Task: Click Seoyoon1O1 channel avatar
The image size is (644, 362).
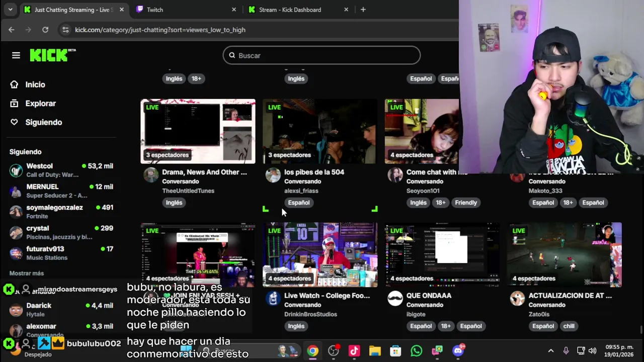Action: 395,175
